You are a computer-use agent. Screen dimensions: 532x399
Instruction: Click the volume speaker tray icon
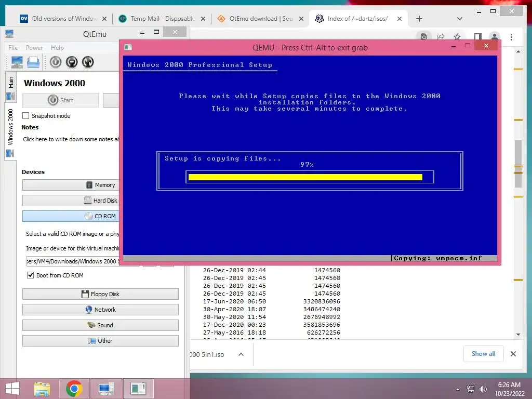483,389
